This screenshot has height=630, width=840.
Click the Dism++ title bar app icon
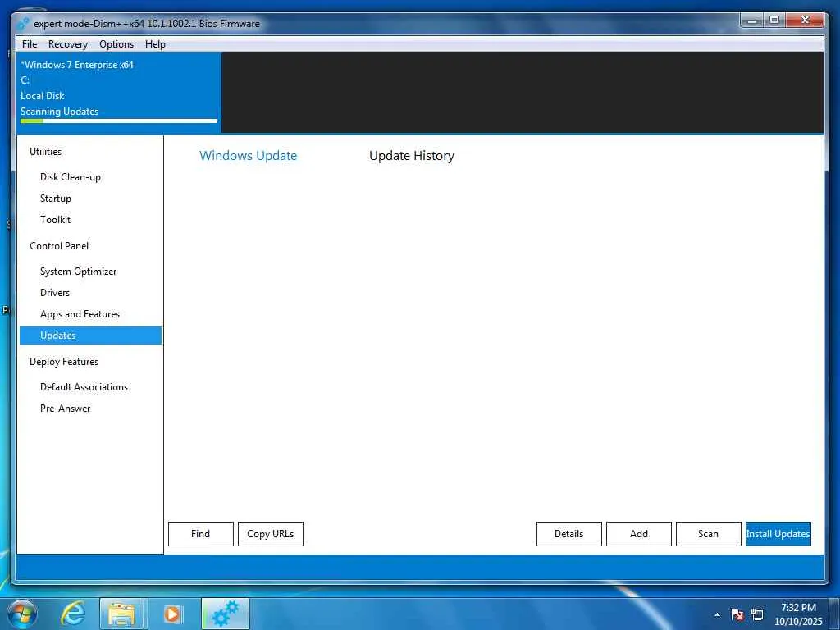pos(23,24)
